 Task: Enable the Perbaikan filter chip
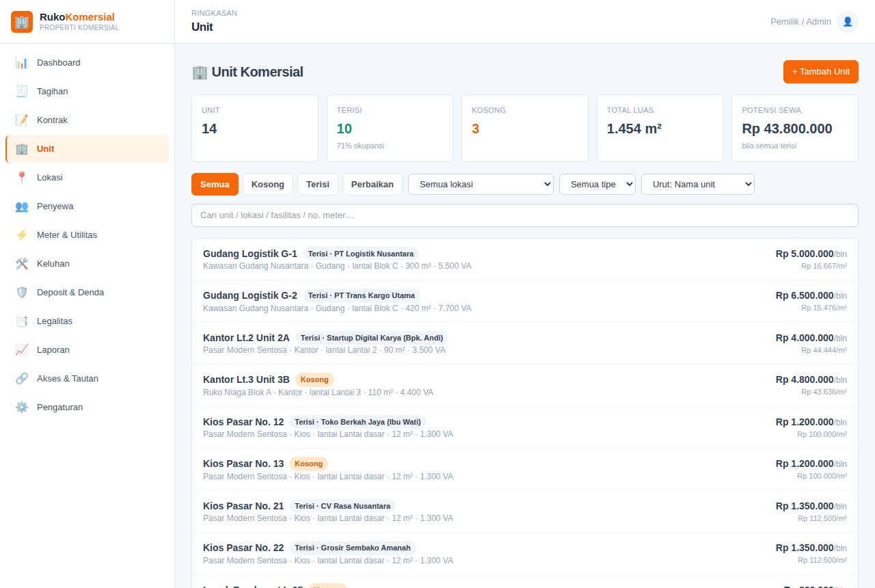pos(373,185)
